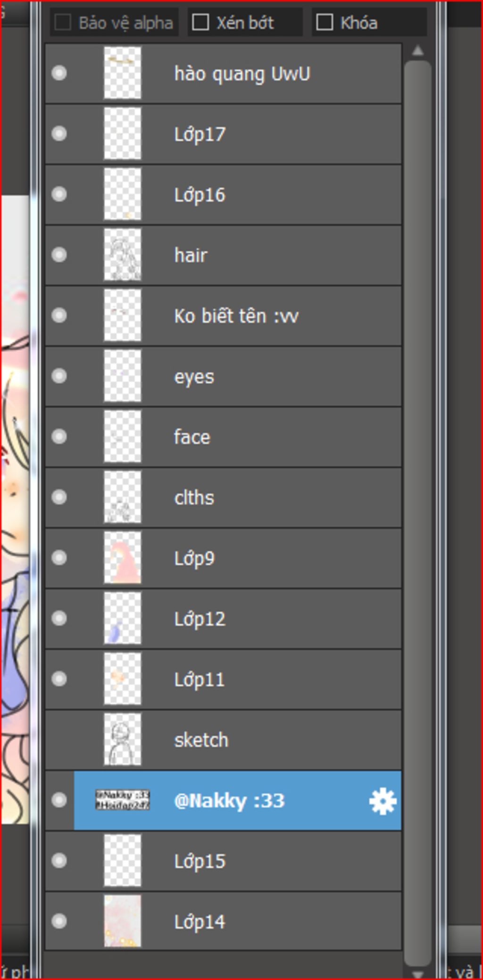
Task: Show the hidden sketch layer
Action: (x=59, y=739)
